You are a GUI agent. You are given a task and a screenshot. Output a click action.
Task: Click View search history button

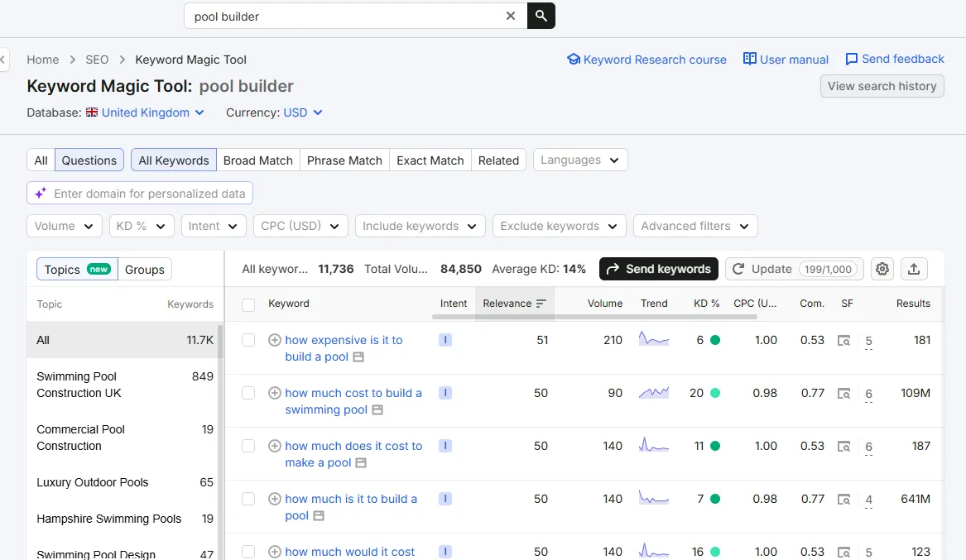point(882,86)
